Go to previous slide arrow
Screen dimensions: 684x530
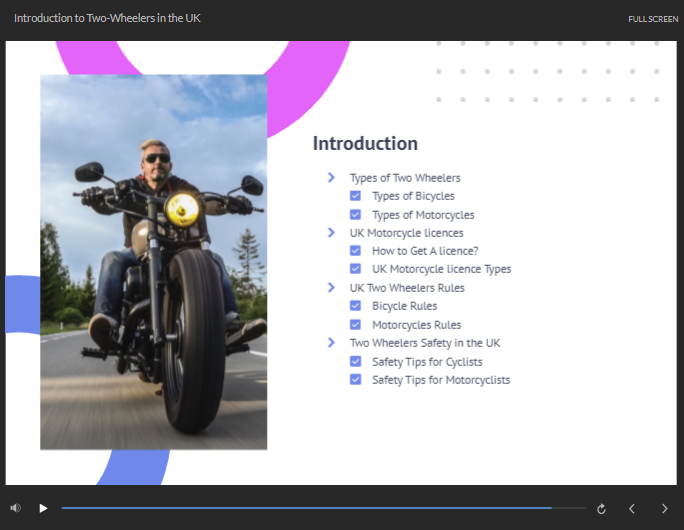(x=632, y=509)
